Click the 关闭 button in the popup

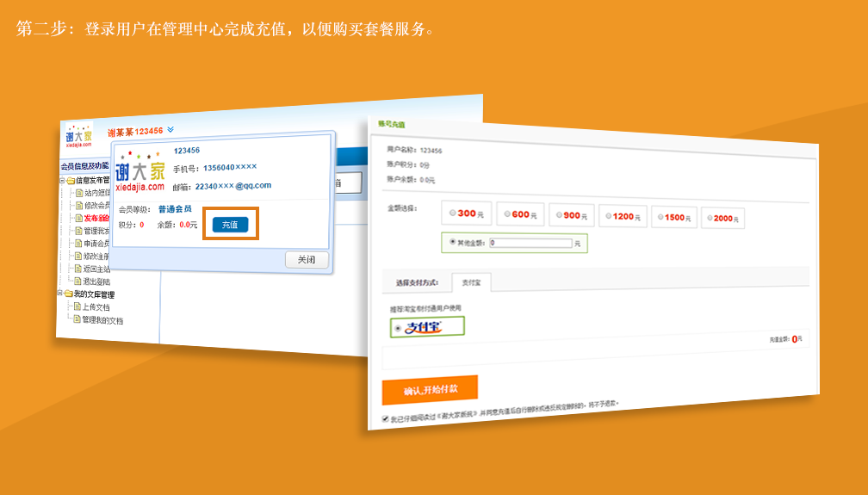click(x=307, y=260)
